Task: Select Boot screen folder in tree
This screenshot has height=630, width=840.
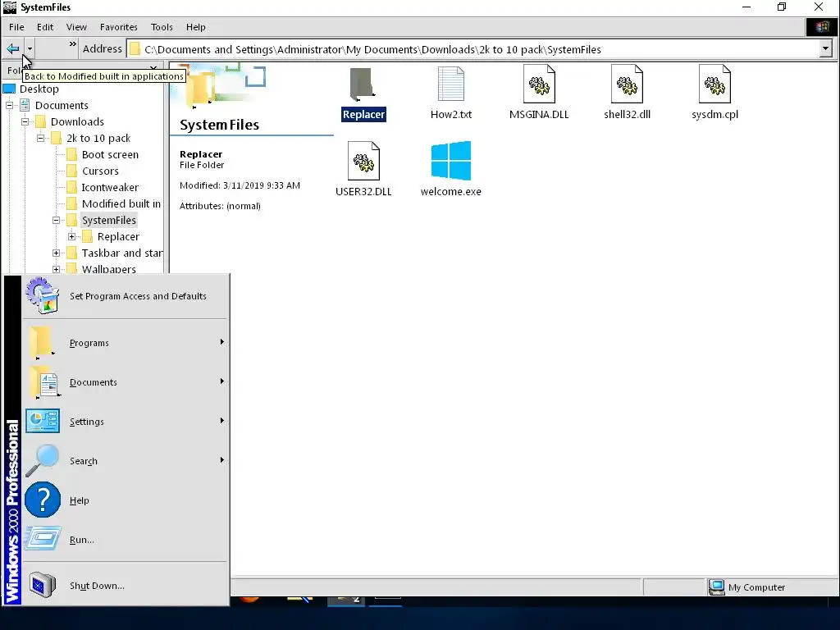Action: point(110,154)
